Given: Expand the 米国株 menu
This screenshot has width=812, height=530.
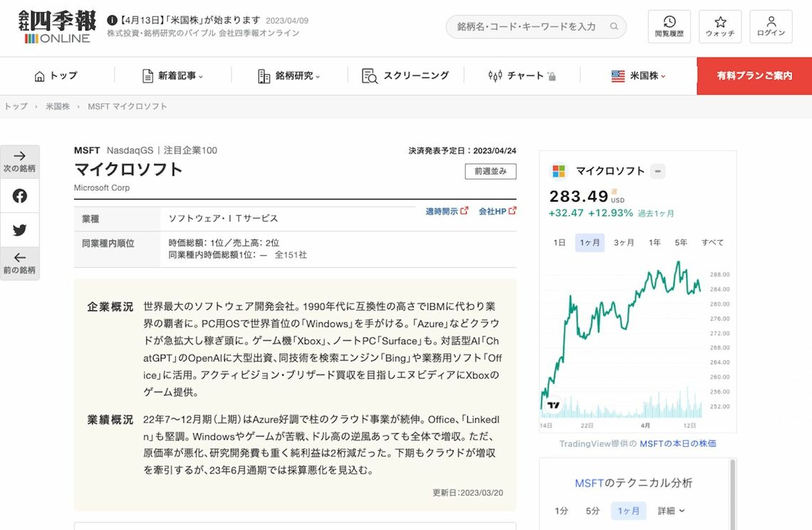Looking at the screenshot, I should click(x=663, y=77).
